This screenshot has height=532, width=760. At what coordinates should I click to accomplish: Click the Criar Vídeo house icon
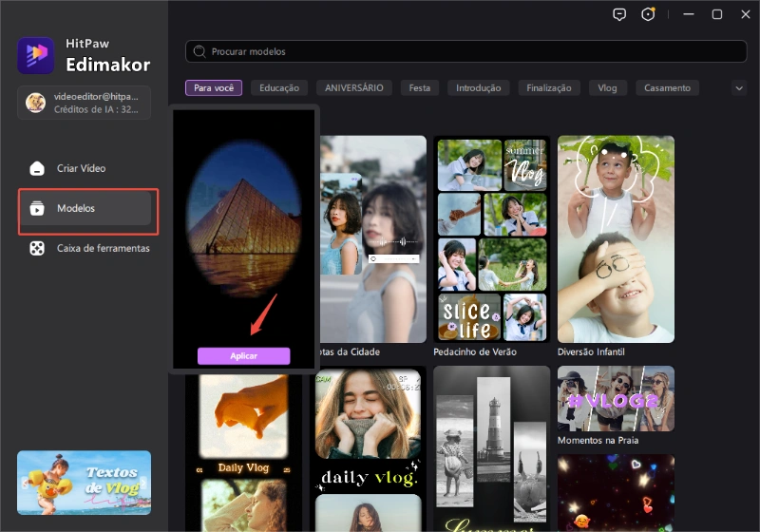tap(37, 168)
